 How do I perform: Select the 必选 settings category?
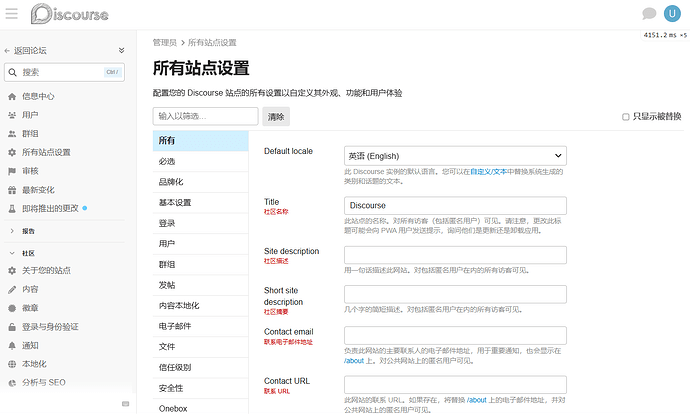click(201, 161)
